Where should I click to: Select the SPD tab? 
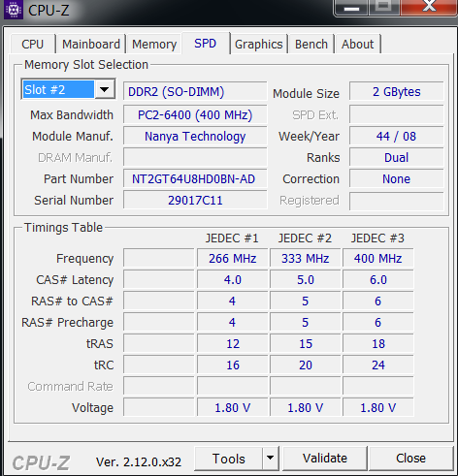[206, 43]
